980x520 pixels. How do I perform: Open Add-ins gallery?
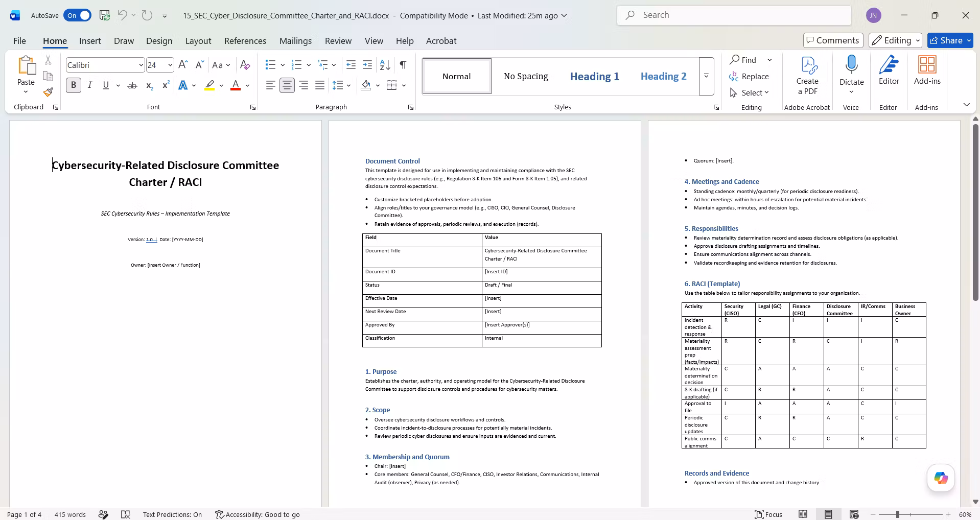927,70
